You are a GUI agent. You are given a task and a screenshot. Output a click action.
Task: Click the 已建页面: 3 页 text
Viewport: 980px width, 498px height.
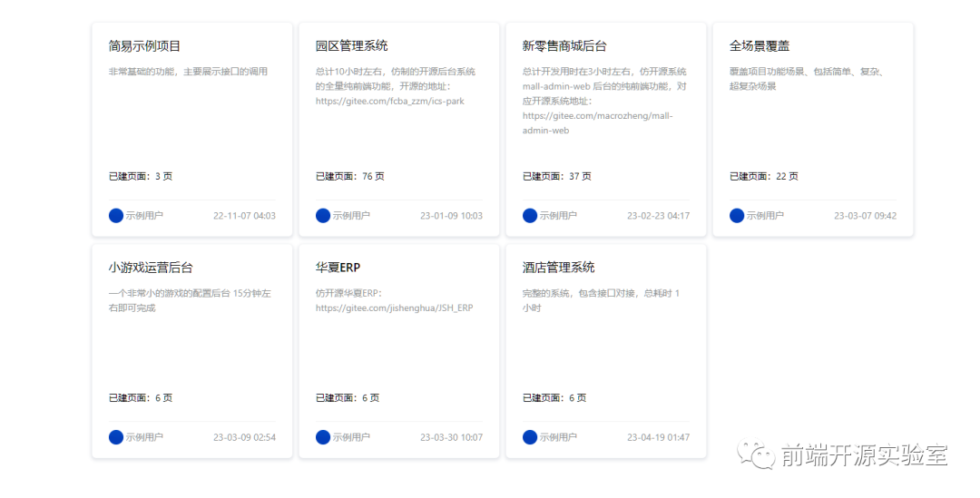[x=140, y=177]
